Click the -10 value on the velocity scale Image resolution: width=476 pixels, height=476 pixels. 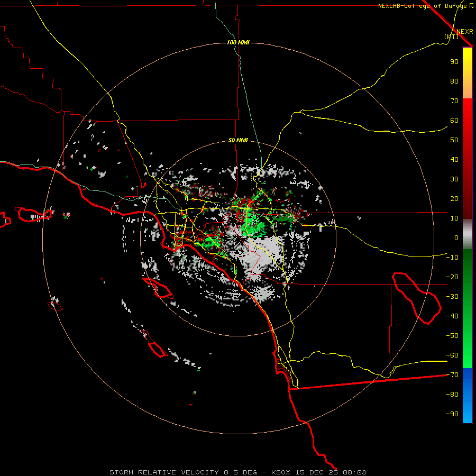(x=452, y=258)
